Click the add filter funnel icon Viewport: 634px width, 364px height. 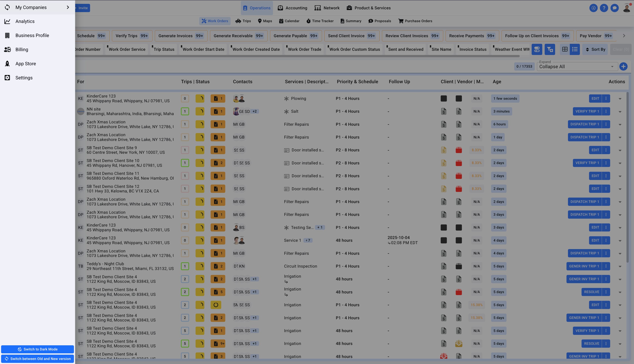(550, 49)
